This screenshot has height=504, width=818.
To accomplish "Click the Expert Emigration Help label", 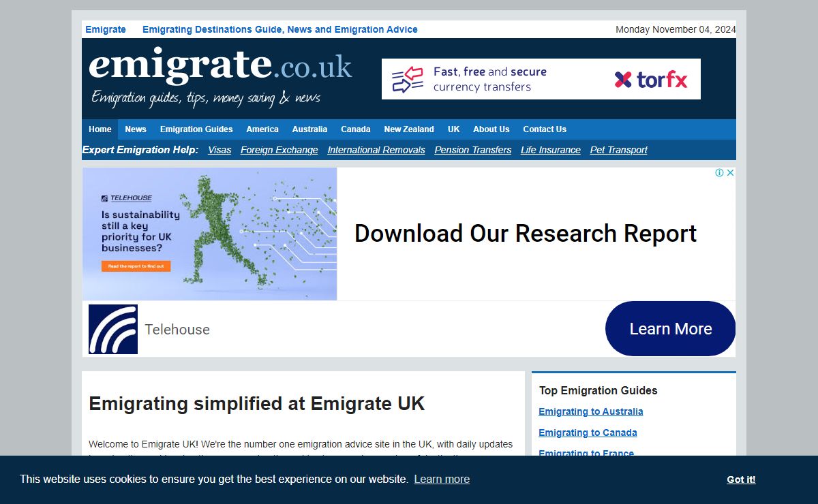I will 140,150.
